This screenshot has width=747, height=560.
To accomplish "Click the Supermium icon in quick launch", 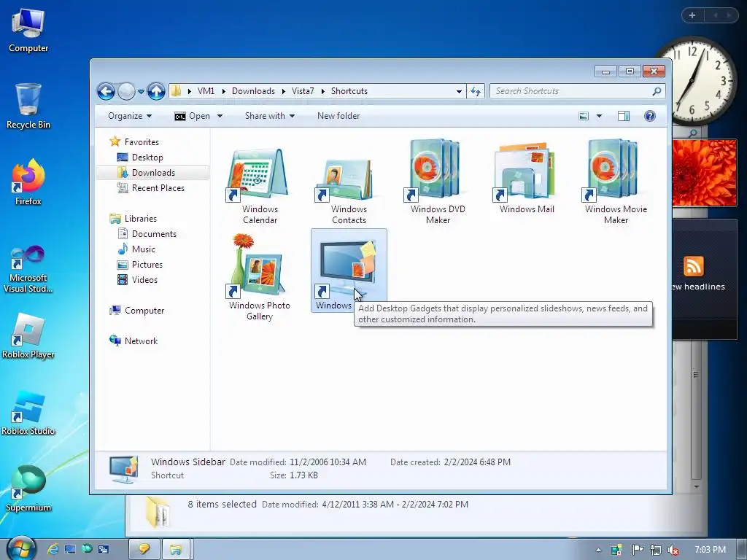I will tap(88, 549).
